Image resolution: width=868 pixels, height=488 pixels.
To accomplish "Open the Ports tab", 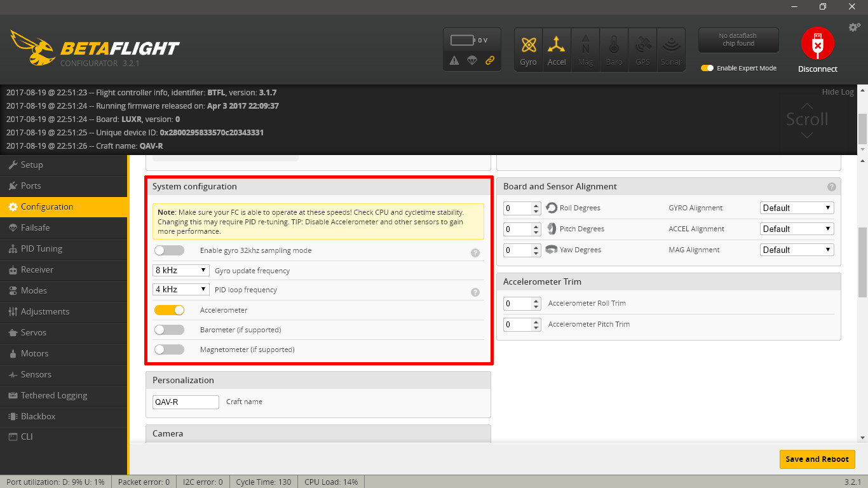I will point(64,186).
